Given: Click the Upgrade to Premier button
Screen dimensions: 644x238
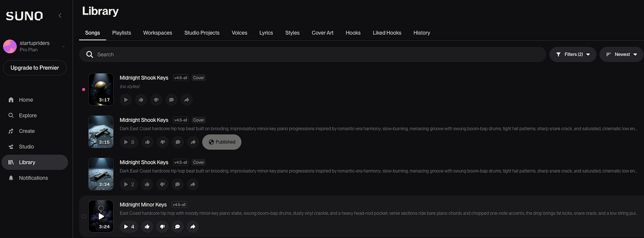Looking at the screenshot, I should pos(34,68).
